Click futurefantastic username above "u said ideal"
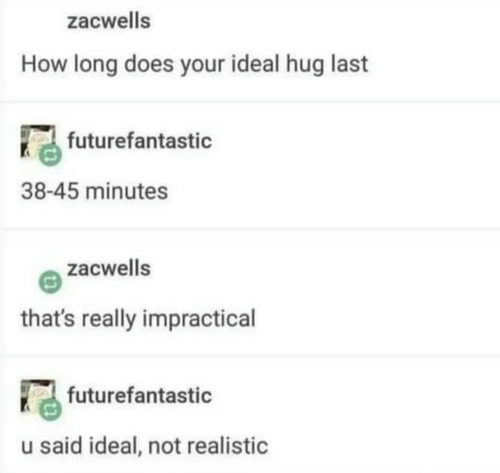The image size is (500, 473). (x=140, y=395)
